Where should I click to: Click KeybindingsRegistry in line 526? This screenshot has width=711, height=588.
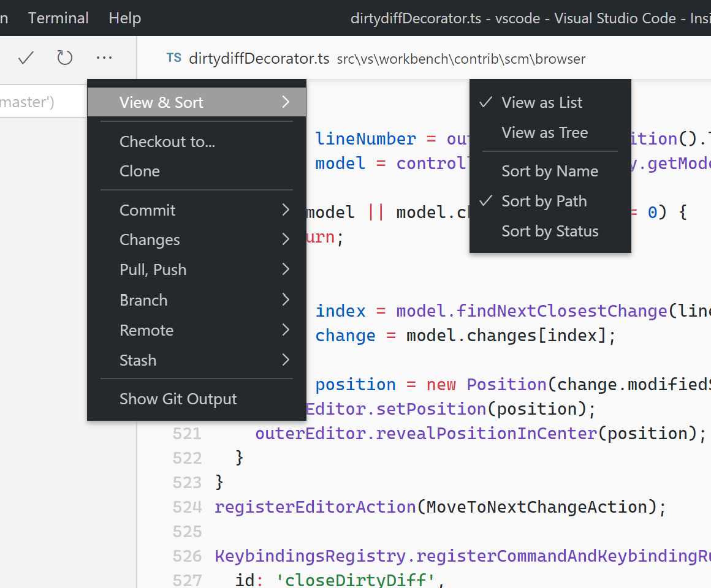click(x=310, y=556)
